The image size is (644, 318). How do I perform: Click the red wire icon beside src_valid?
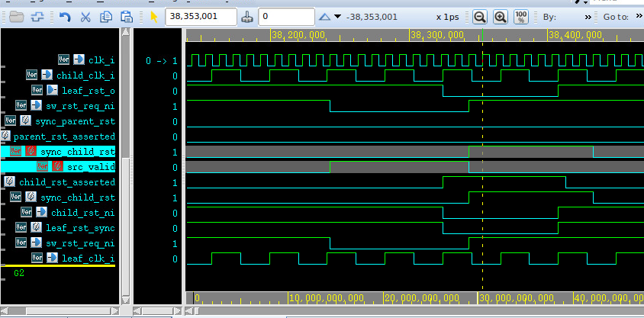(x=57, y=166)
